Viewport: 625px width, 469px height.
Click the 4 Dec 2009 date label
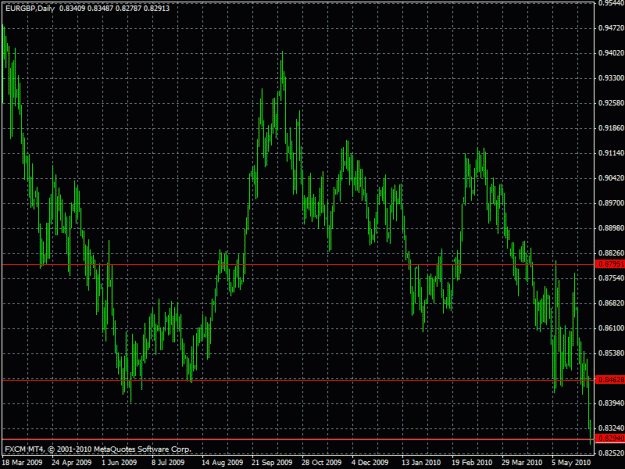pyautogui.click(x=370, y=462)
